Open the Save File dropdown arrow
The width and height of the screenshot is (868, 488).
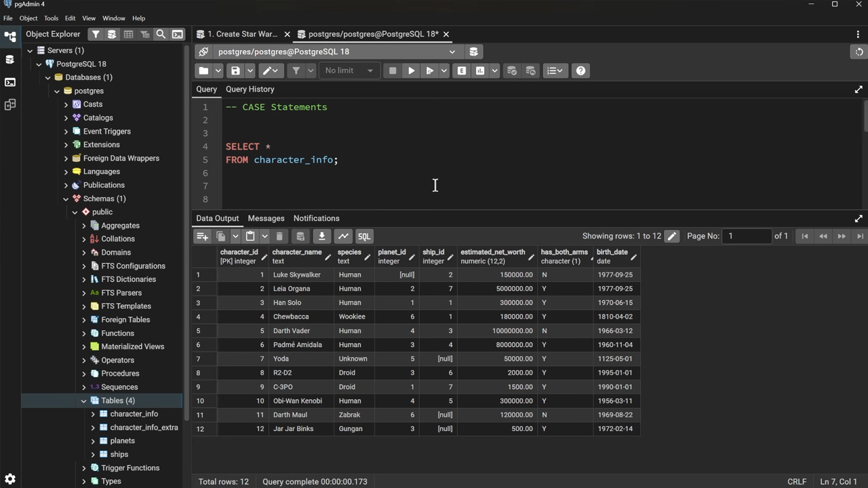[x=250, y=70]
